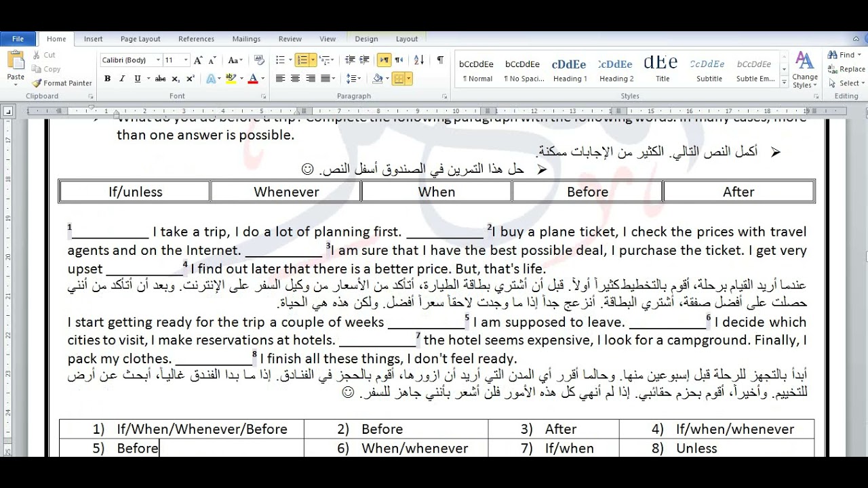Click the Sort A-Z icon
Viewport: 868px width, 488px height.
pos(419,60)
